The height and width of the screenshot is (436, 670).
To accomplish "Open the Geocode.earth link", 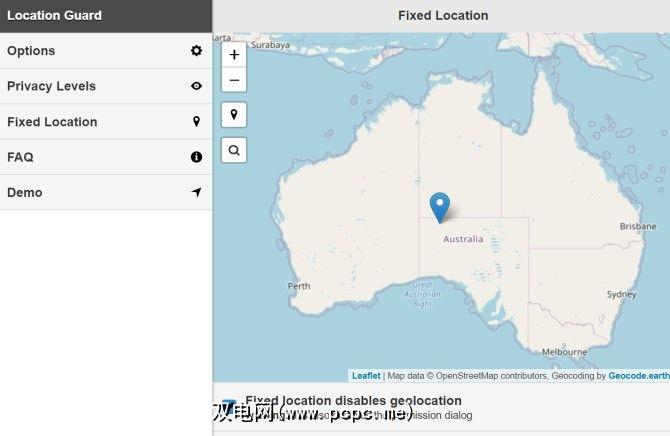I will click(x=639, y=376).
